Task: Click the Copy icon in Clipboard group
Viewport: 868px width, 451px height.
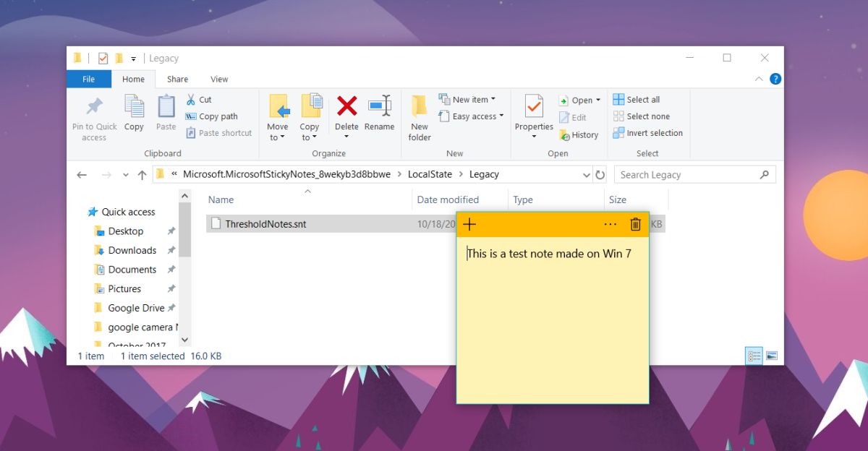Action: 134,107
